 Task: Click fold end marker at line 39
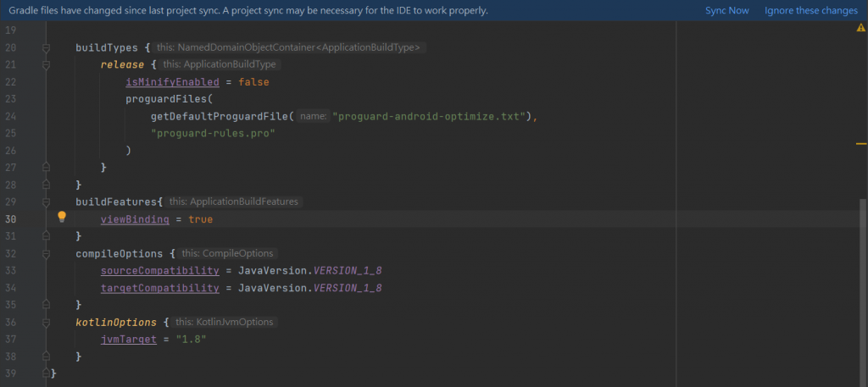[46, 373]
